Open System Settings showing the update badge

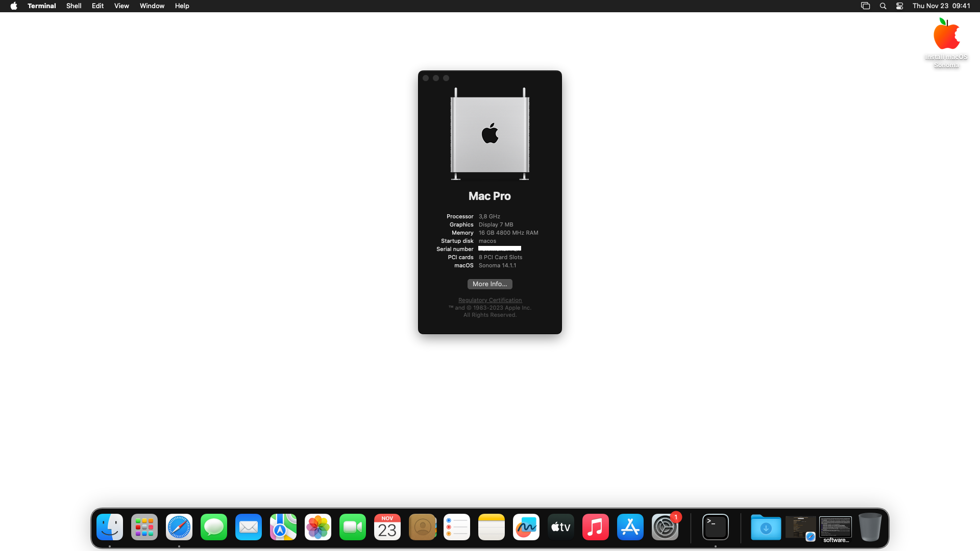coord(664,527)
